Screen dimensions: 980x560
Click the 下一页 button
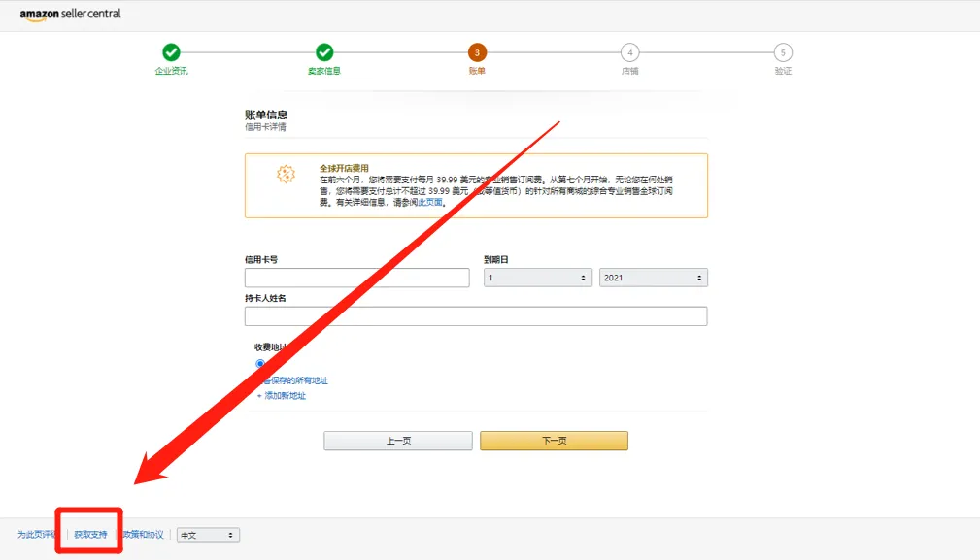[x=554, y=440]
